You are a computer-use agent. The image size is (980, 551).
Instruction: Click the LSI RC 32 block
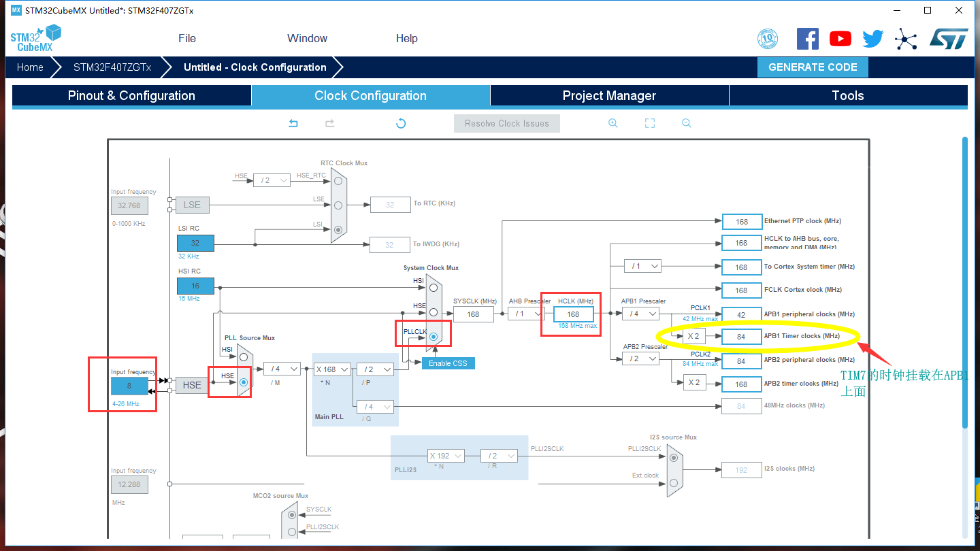click(x=195, y=243)
